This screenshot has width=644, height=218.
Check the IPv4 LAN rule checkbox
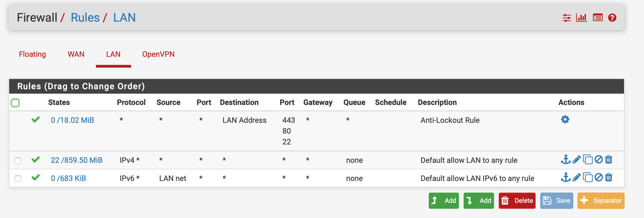pos(18,160)
